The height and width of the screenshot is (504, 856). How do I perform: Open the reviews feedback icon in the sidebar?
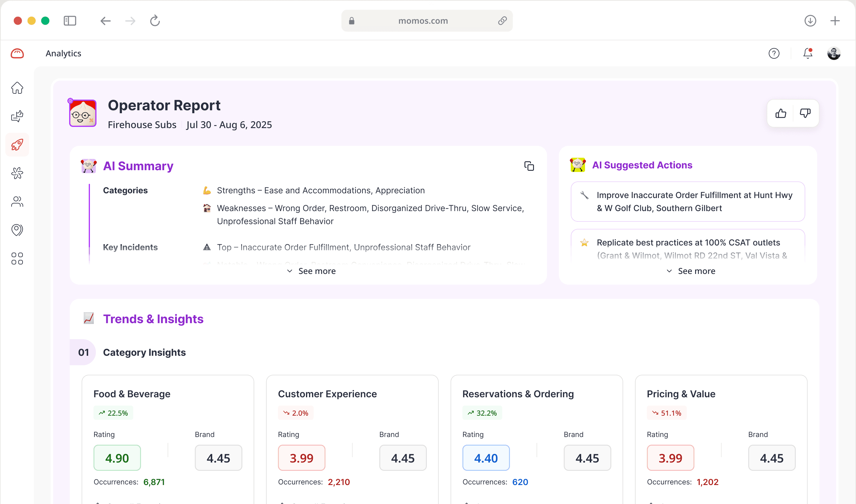coord(17,117)
